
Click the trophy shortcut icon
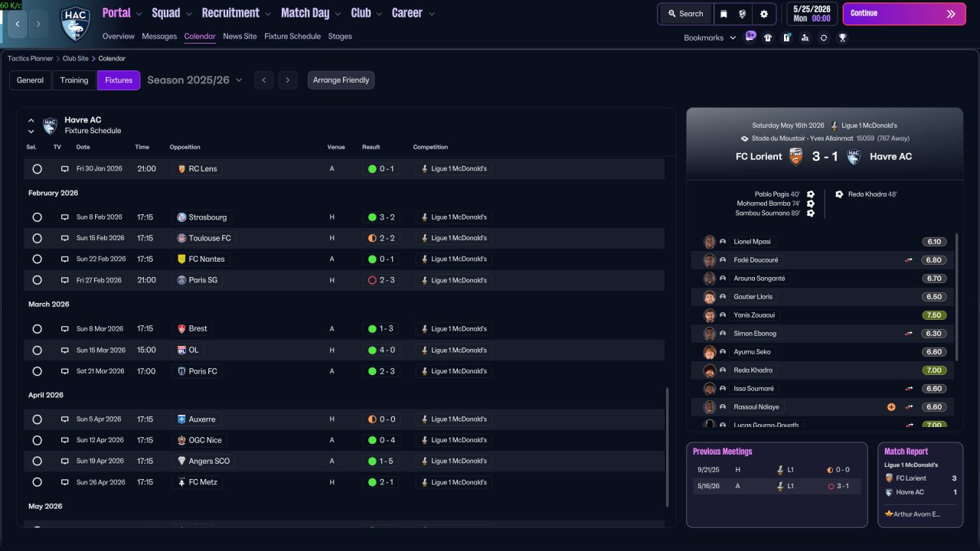[842, 37]
